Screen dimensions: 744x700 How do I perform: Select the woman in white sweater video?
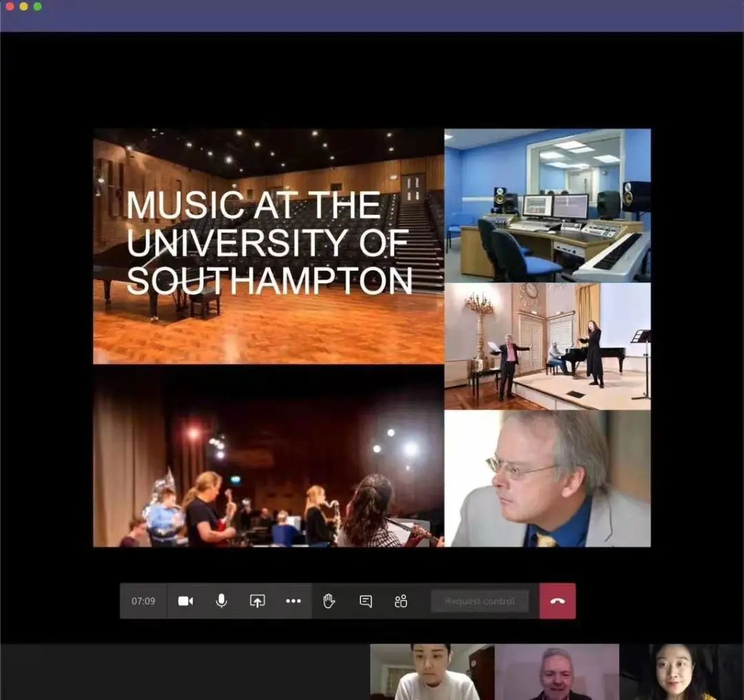coord(432,672)
